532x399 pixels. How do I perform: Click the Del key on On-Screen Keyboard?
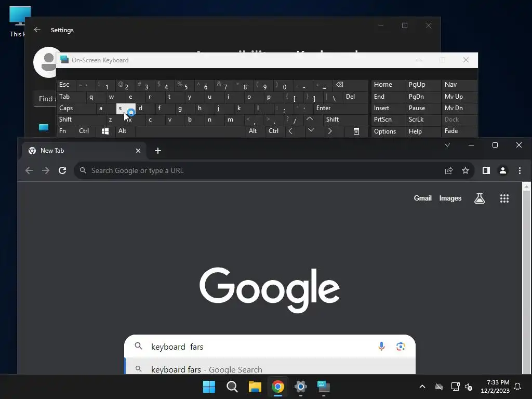(x=355, y=97)
